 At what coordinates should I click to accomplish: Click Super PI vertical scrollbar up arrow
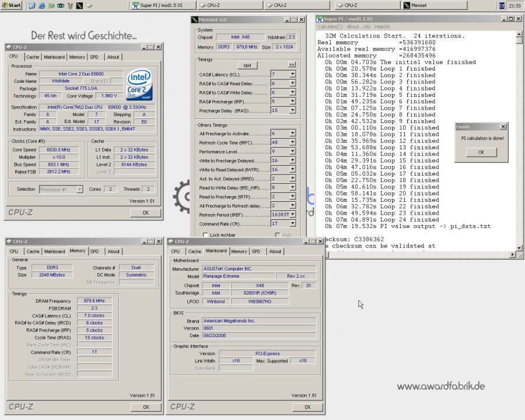click(519, 34)
